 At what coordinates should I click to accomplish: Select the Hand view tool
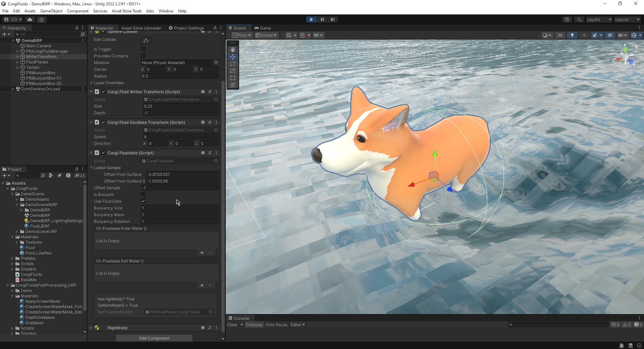click(233, 49)
